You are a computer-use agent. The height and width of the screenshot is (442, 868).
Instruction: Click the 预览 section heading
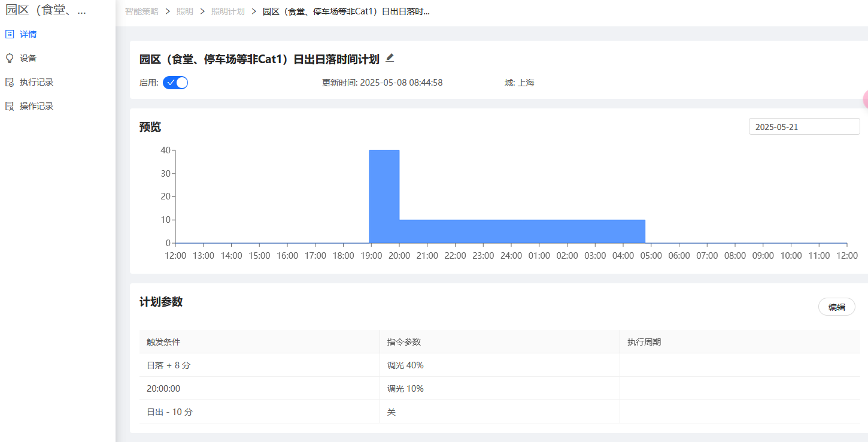pyautogui.click(x=150, y=127)
